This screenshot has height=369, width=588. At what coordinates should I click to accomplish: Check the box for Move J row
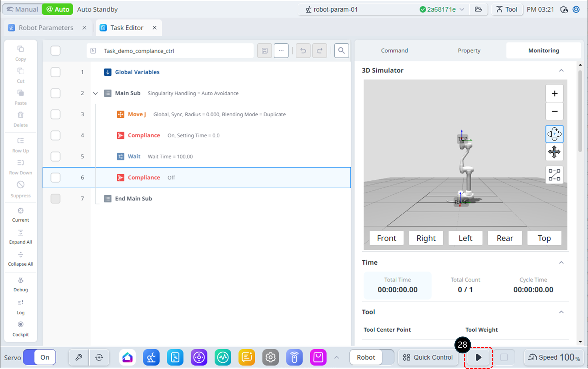[56, 114]
